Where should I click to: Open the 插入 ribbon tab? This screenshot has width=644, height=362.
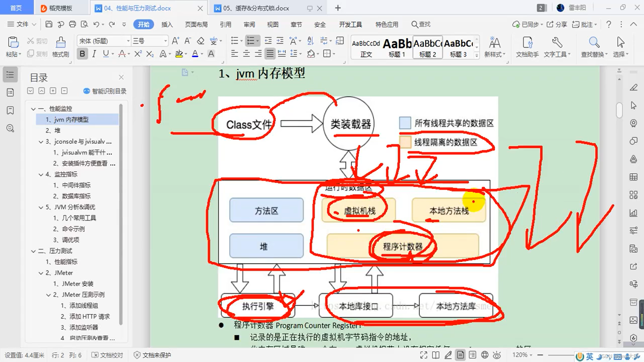pyautogui.click(x=167, y=24)
